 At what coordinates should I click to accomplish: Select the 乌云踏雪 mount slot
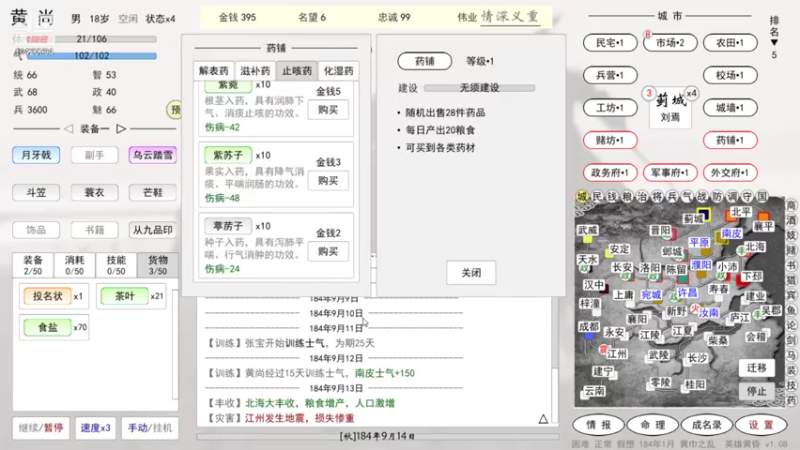[x=153, y=155]
